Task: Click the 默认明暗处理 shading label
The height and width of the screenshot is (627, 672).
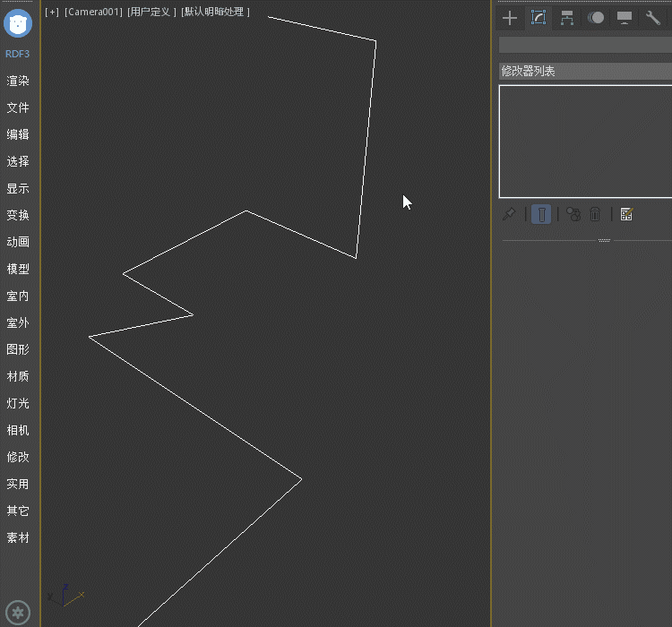Action: tap(215, 12)
